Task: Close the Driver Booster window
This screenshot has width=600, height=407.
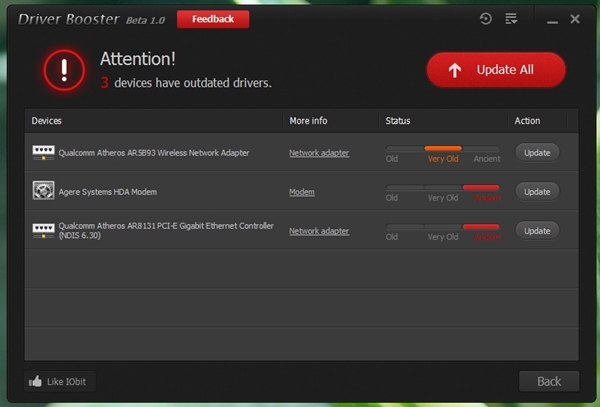Action: tap(575, 19)
